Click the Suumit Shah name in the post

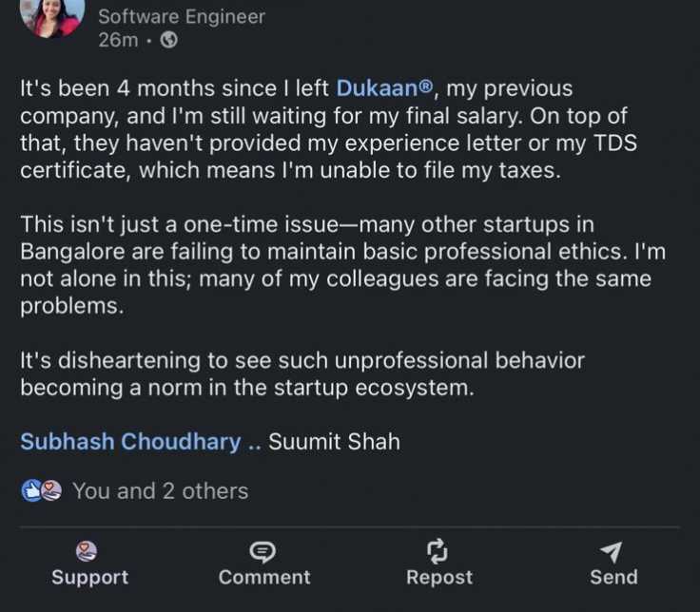tap(334, 442)
